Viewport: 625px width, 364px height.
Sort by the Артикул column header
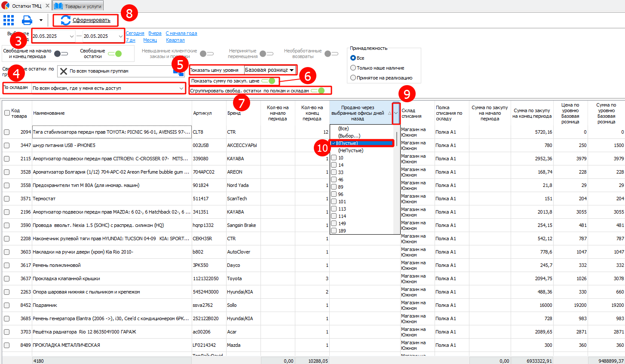[209, 113]
